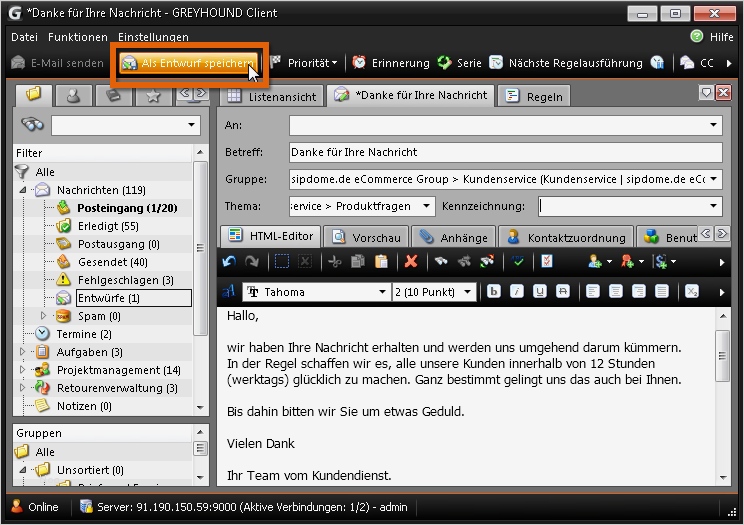This screenshot has width=744, height=525.
Task: Toggle bold formatting
Action: [493, 291]
